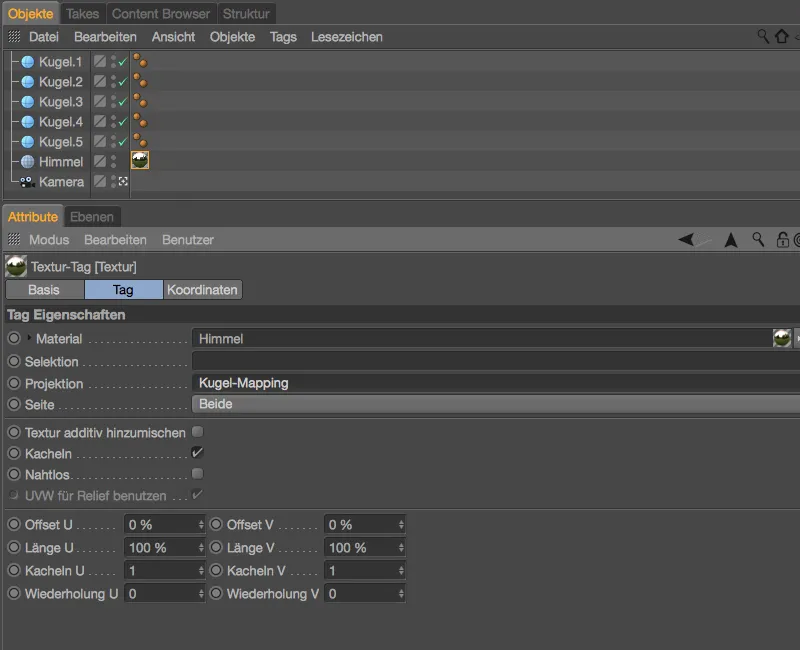Click the Object Manager grip handle icon

14,36
